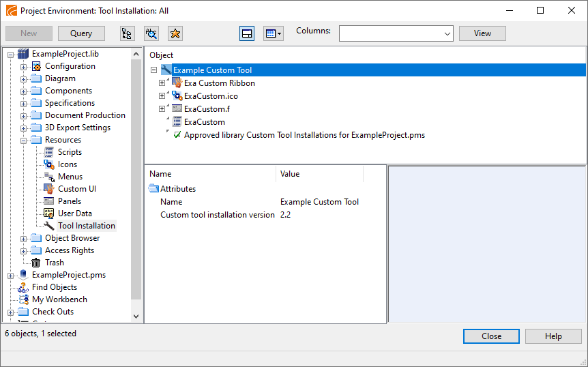The height and width of the screenshot is (367, 588).
Task: Open My Workbench in the tree
Action: (x=59, y=299)
